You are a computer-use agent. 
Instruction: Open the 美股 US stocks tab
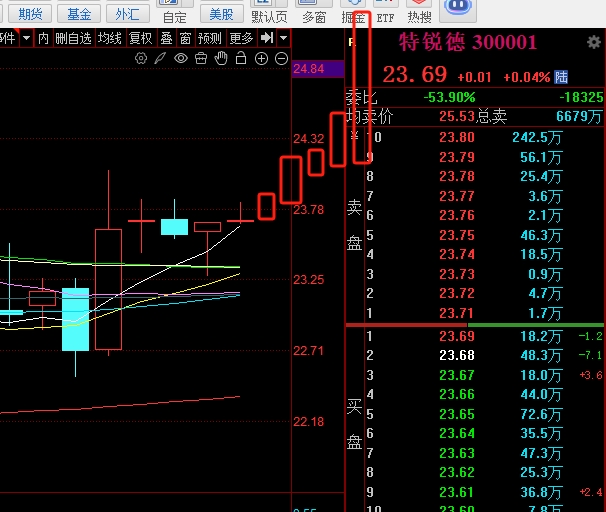[x=221, y=14]
